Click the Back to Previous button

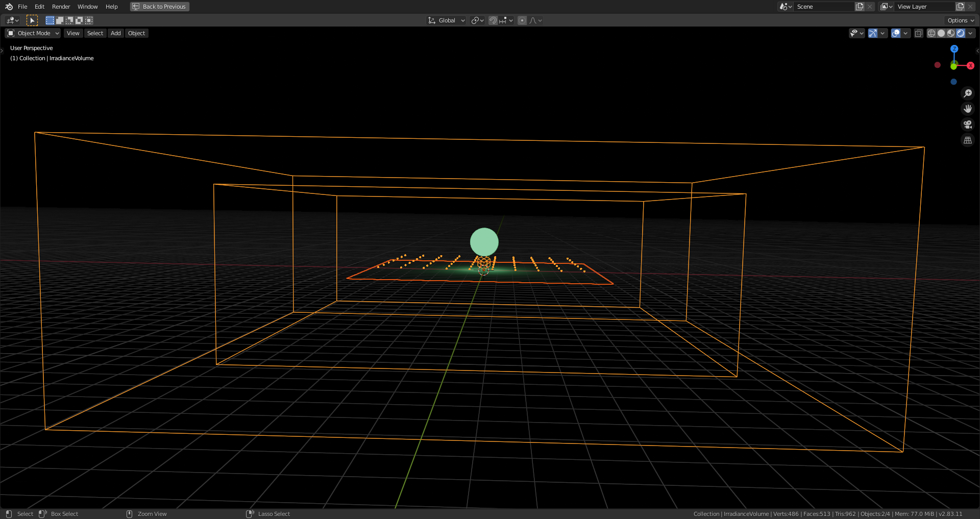(x=159, y=7)
